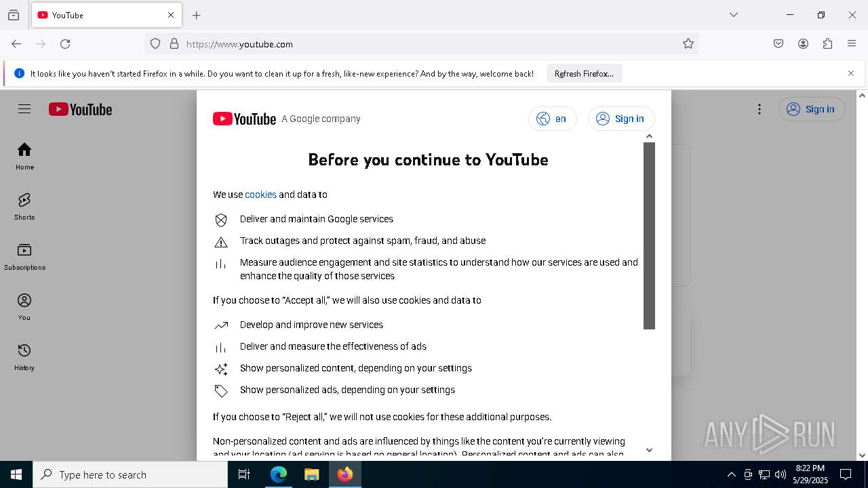
Task: Open the cookies link
Action: click(x=260, y=195)
